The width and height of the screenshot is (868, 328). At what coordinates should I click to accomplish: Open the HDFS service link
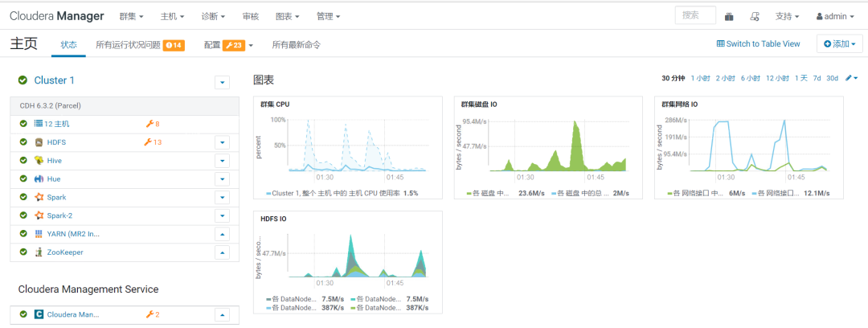(x=56, y=142)
